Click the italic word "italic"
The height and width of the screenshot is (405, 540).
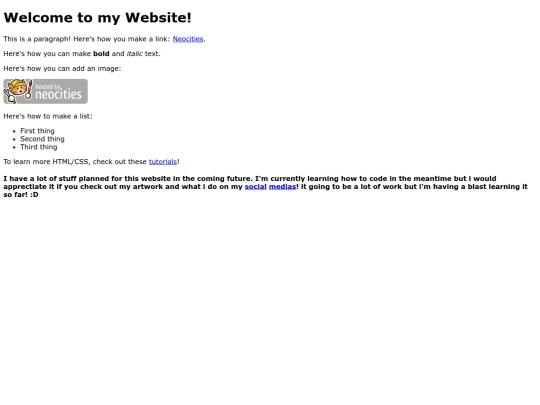[134, 54]
